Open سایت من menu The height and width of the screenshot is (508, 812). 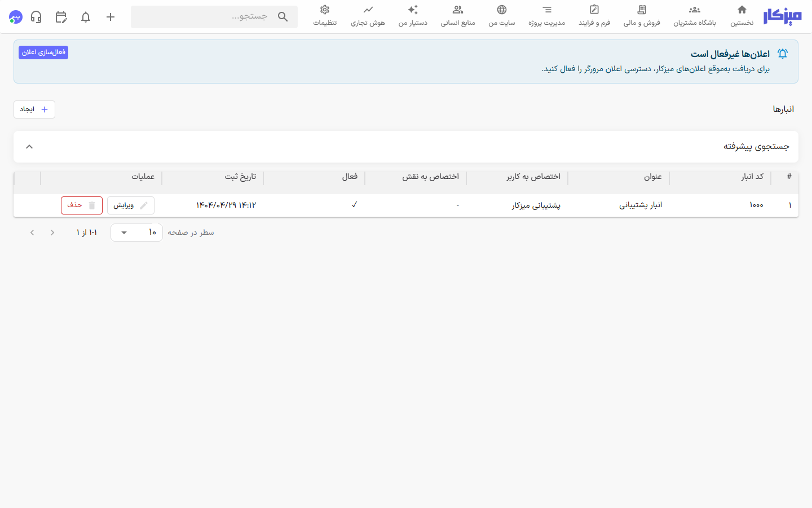coord(502,16)
